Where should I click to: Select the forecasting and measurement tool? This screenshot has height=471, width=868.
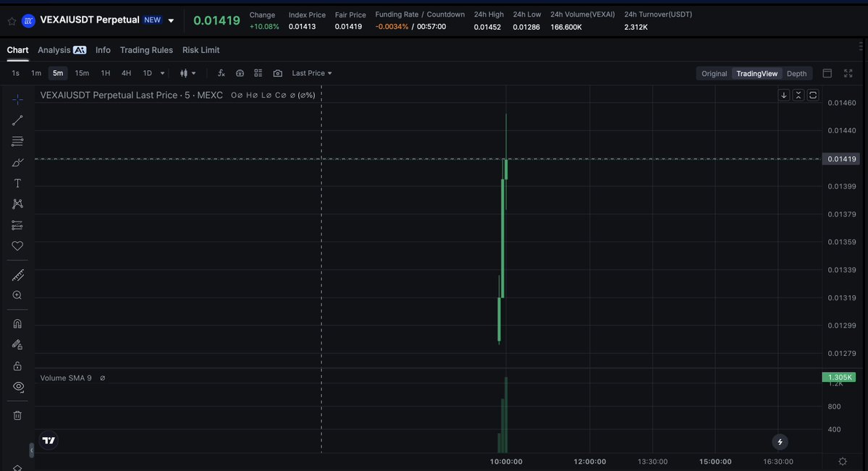pos(17,225)
